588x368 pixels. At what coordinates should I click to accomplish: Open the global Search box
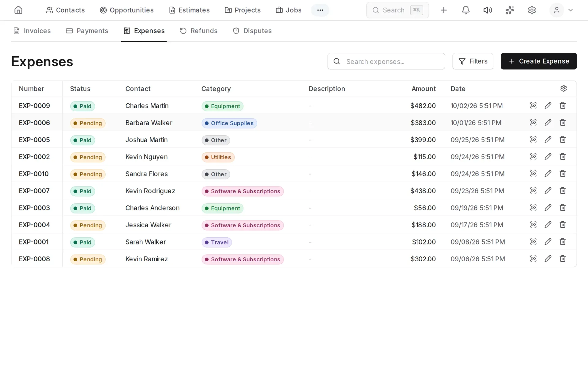(397, 10)
